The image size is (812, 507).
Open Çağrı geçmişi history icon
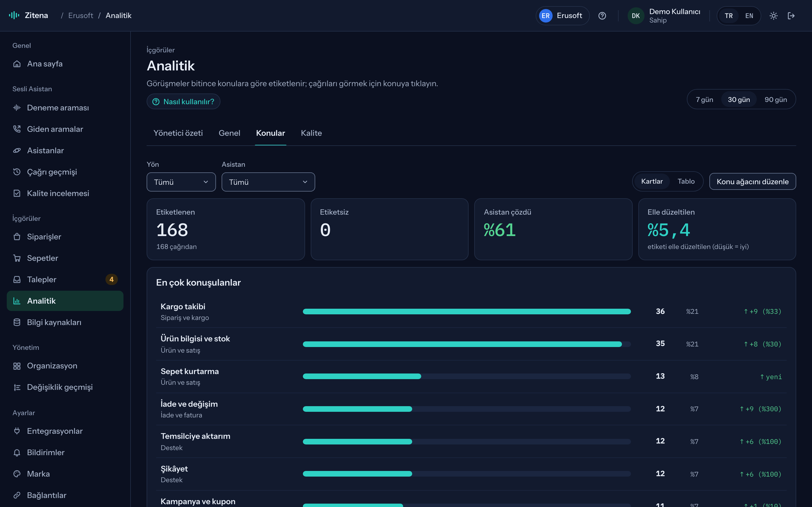[x=17, y=172]
